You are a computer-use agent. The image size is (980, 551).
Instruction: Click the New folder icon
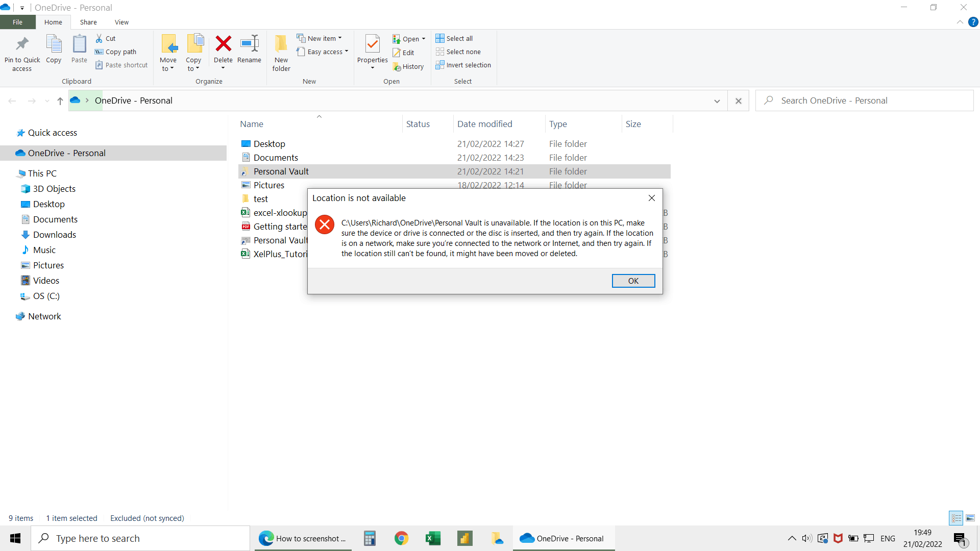[281, 44]
